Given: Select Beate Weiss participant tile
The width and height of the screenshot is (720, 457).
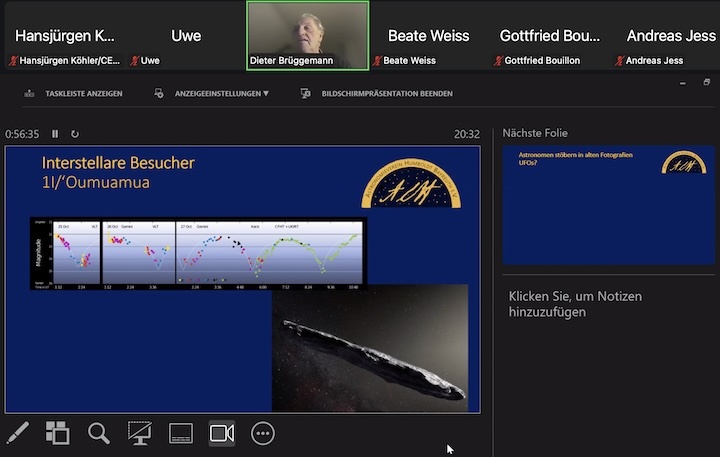Looking at the screenshot, I should pos(428,36).
